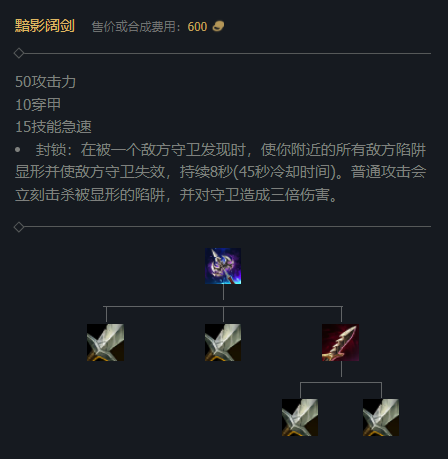Image resolution: width=448 pixels, height=459 pixels.
Task: Select the 10穿甲 stat line
Action: click(38, 105)
